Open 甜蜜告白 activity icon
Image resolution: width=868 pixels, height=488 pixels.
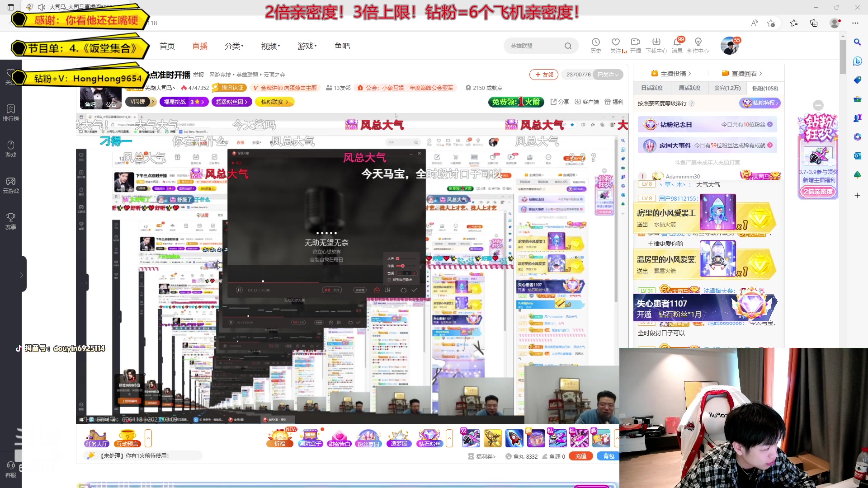point(339,438)
